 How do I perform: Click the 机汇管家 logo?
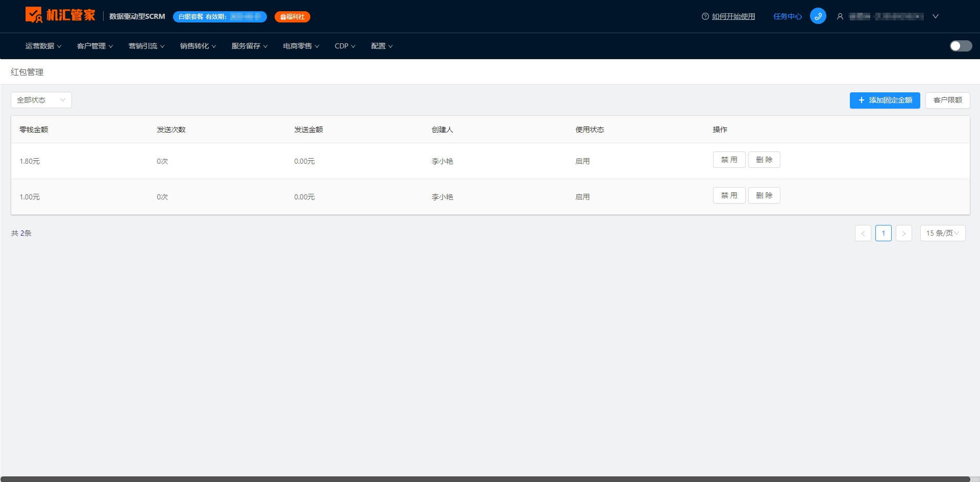pos(60,15)
